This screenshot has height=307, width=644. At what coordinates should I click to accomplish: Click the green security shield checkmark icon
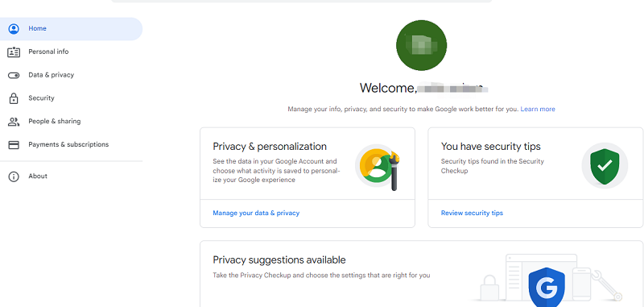[x=605, y=166]
